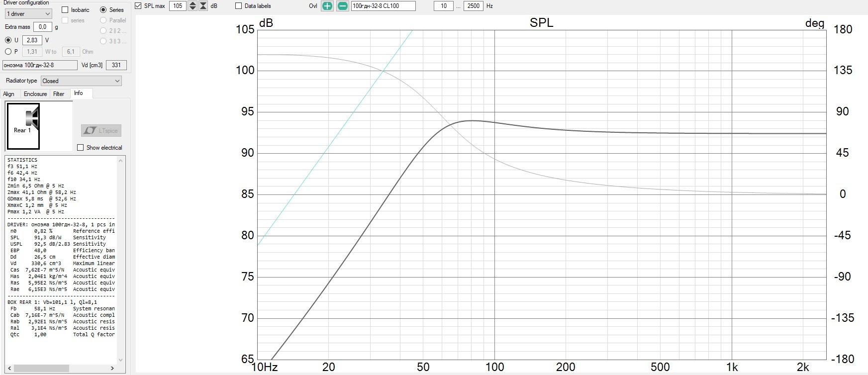Click the 'Qtc 1,00' total Q line
The height and width of the screenshot is (375, 868).
pos(63,335)
